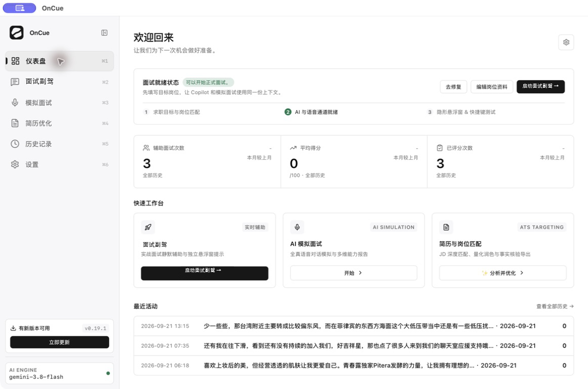Click 立即更新 to update the app
The width and height of the screenshot is (588, 389).
[60, 342]
